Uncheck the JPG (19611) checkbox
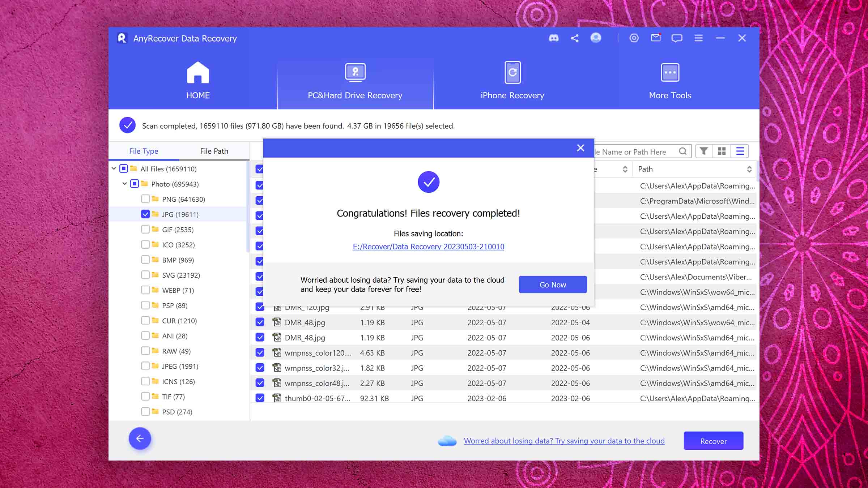This screenshot has height=488, width=868. tap(145, 214)
